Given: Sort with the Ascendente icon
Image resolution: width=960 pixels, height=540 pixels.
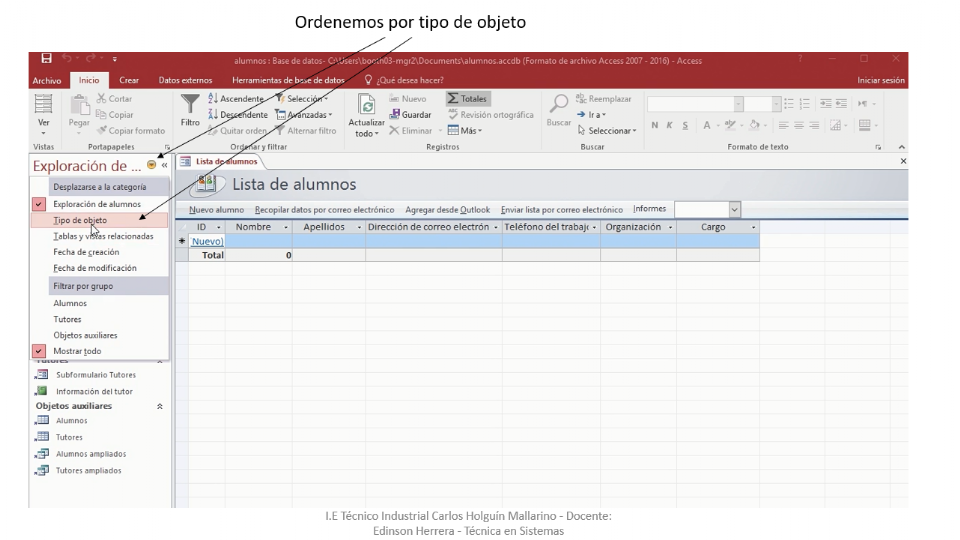Looking at the screenshot, I should point(213,99).
